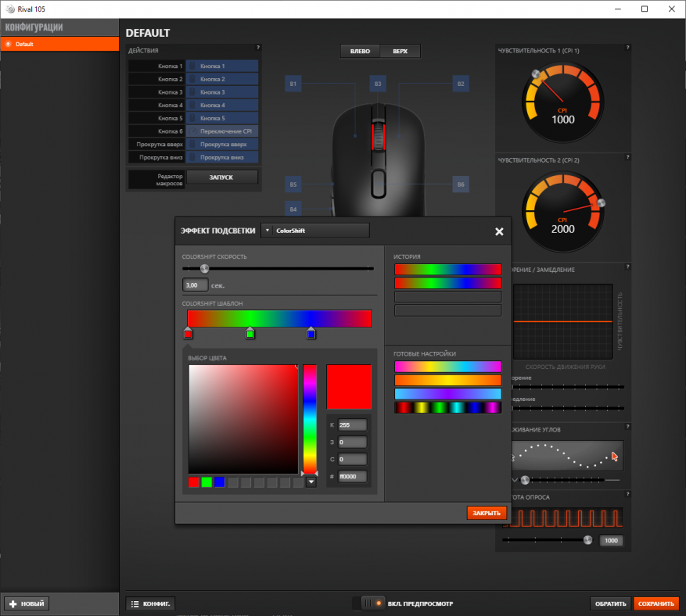Click the ColorShift speed seconds field
This screenshot has height=616, width=686.
tap(195, 285)
